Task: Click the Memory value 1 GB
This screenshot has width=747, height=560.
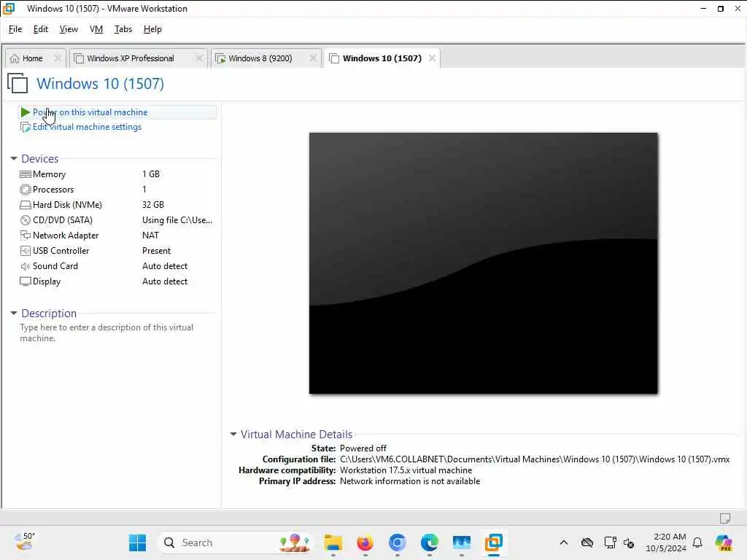Action: pyautogui.click(x=151, y=174)
